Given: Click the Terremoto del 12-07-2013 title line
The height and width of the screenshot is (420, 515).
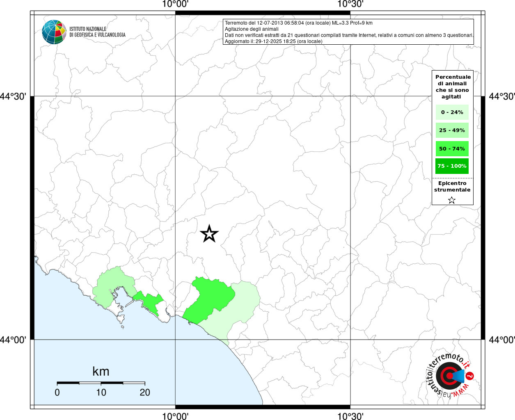Looking at the screenshot, I should click(x=299, y=23).
